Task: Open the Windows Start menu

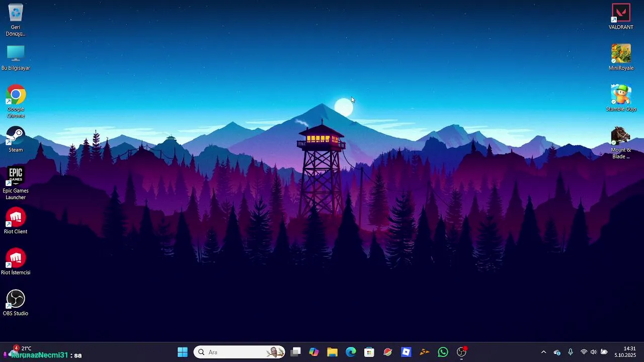Action: click(x=183, y=352)
